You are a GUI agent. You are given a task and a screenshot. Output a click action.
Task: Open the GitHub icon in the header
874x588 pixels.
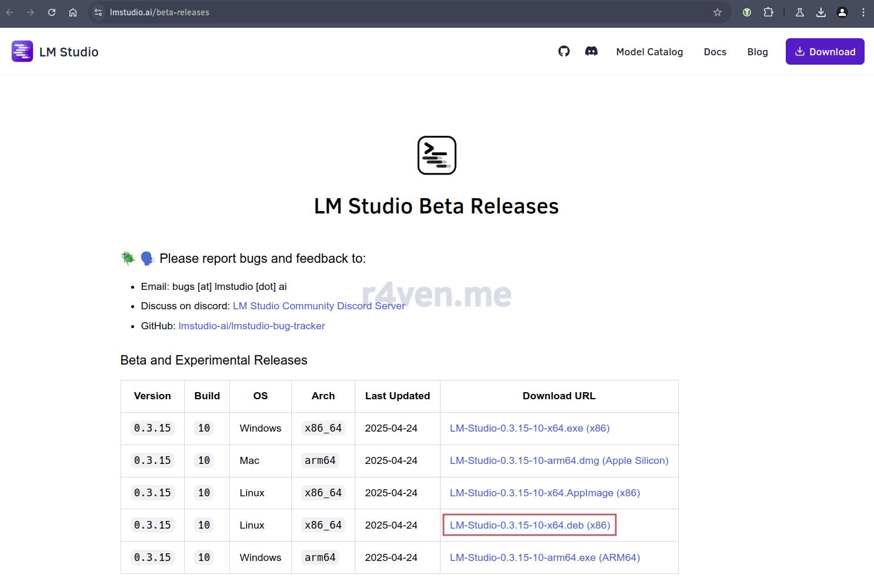[x=564, y=52]
